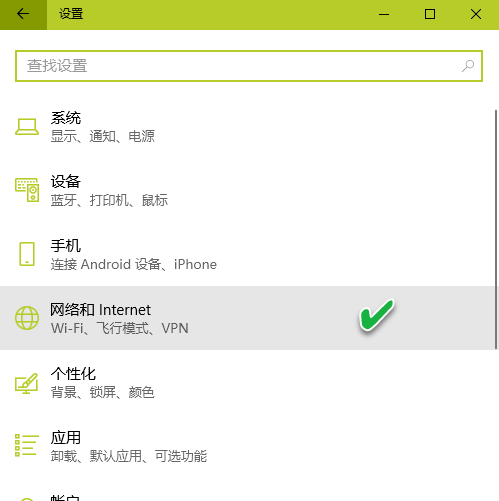This screenshot has width=499, height=501.
Task: Open the 系统 settings category
Action: pyautogui.click(x=247, y=127)
